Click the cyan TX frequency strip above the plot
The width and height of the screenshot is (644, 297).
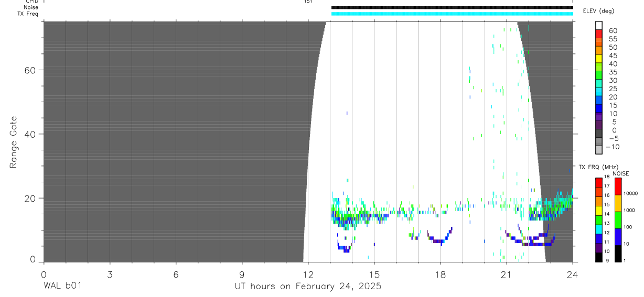452,14
